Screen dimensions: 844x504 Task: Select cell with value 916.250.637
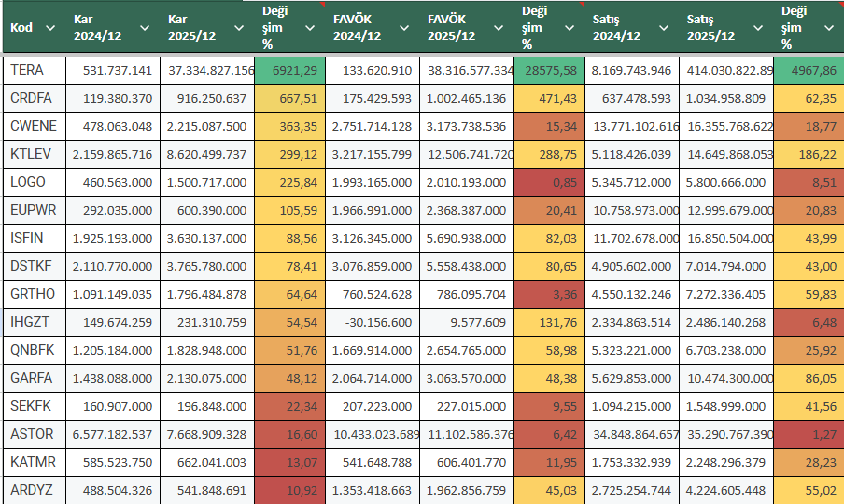point(207,98)
